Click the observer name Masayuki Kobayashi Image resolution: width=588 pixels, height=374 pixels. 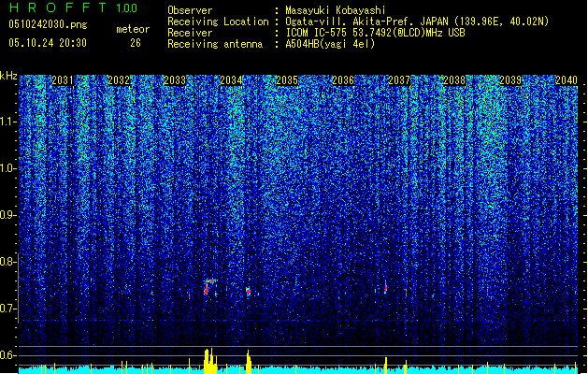click(335, 10)
